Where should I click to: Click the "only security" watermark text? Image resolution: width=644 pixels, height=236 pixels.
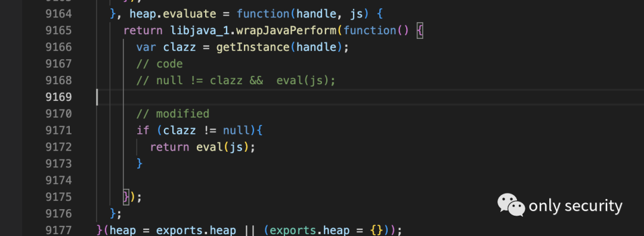[575, 206]
